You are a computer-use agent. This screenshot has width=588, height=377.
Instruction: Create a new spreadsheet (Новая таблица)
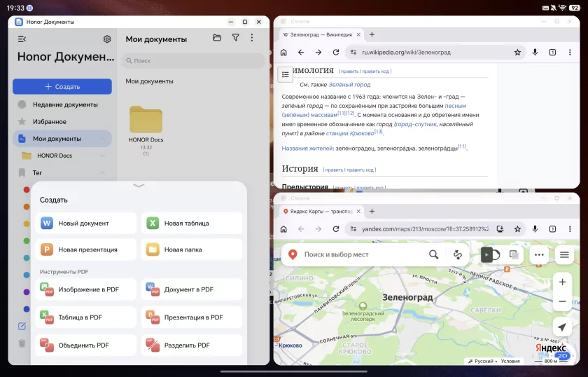point(192,223)
